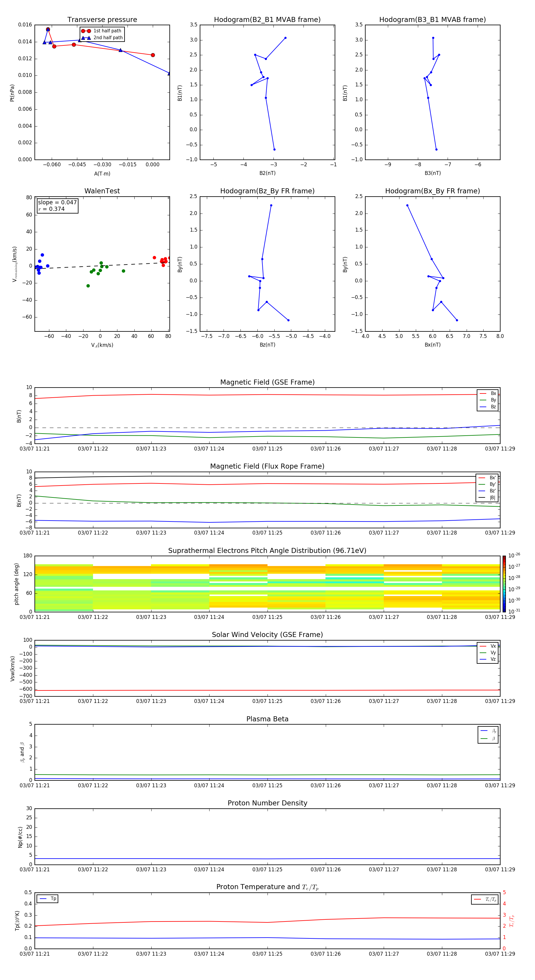
Task: Click the "r = 0.374" annotation
Action: click(51, 209)
